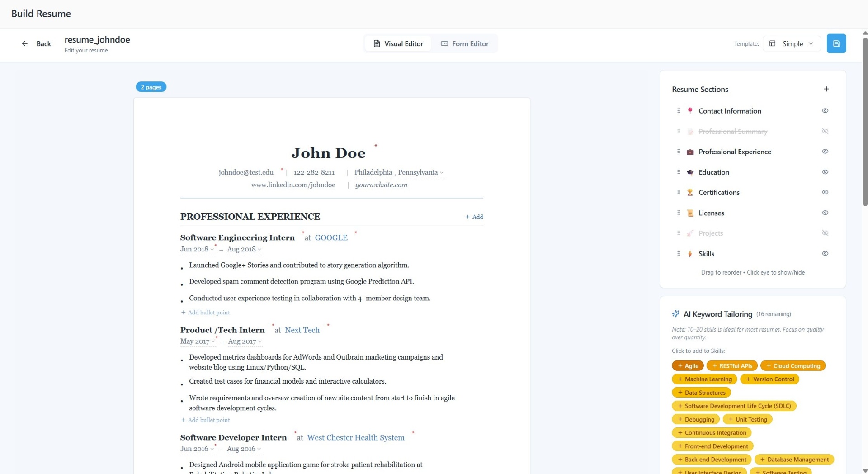
Task: Open Pennsylvania state dropdown
Action: [420, 172]
